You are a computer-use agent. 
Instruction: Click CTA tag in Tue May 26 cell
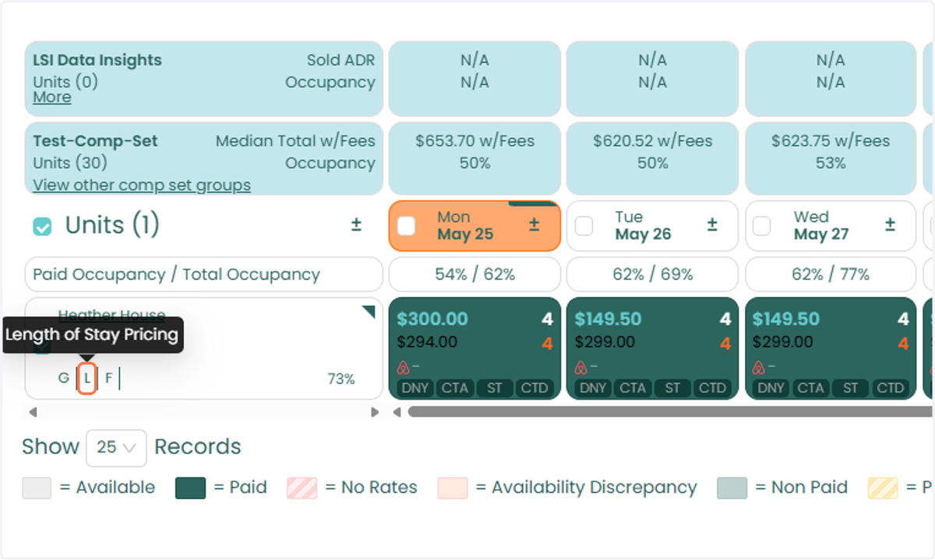tap(633, 388)
